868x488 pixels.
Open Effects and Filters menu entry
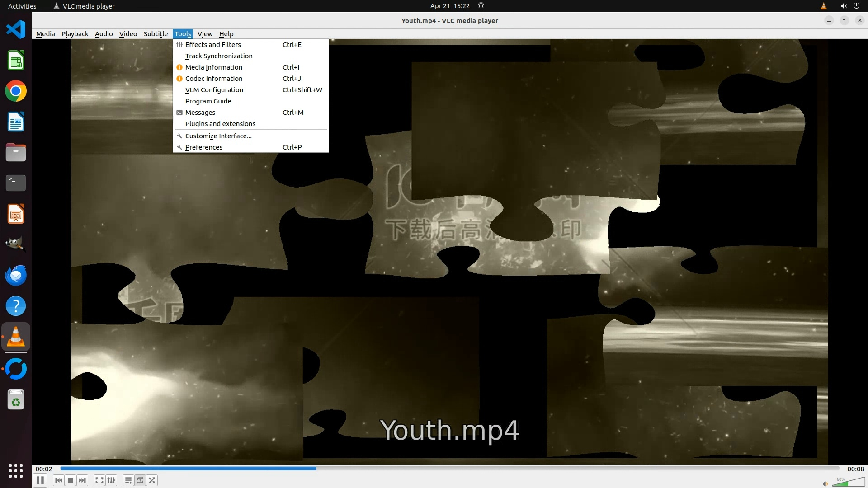pyautogui.click(x=213, y=45)
